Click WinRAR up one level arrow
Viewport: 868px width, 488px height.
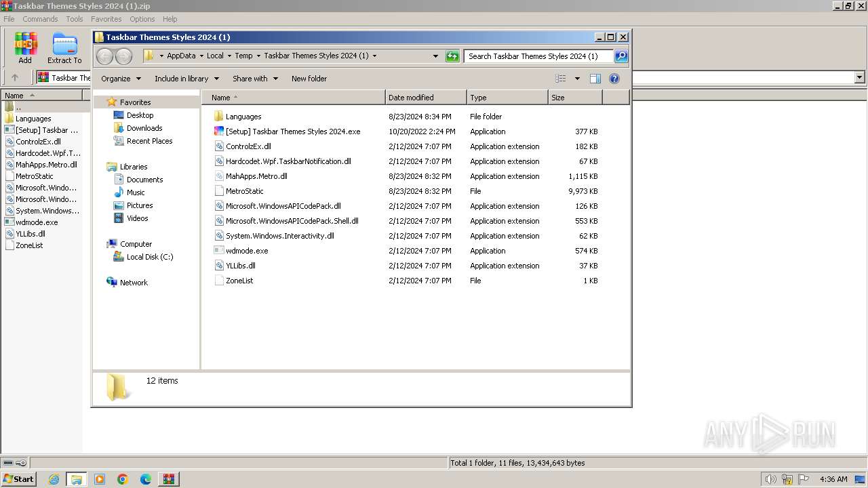15,77
